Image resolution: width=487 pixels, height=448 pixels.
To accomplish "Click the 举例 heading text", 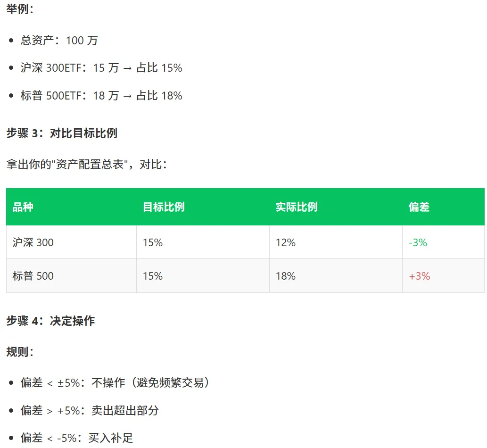I will (20, 9).
